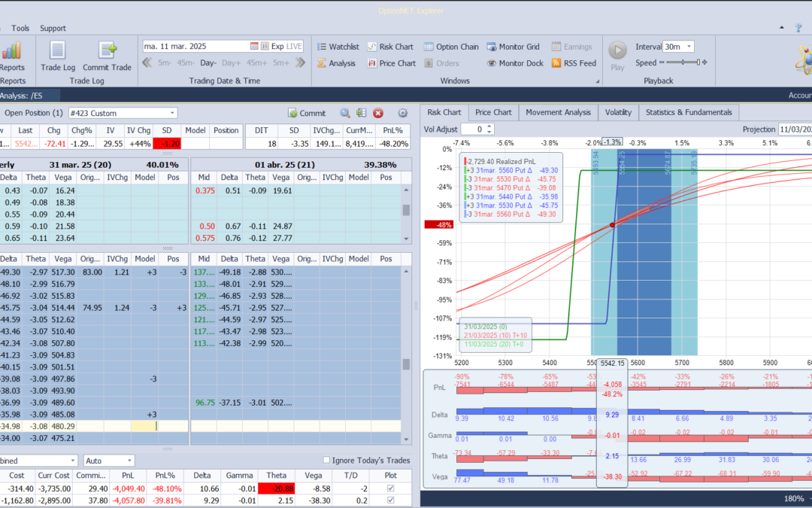Click the 45m- time step button
This screenshot has width=812, height=508.
click(186, 62)
